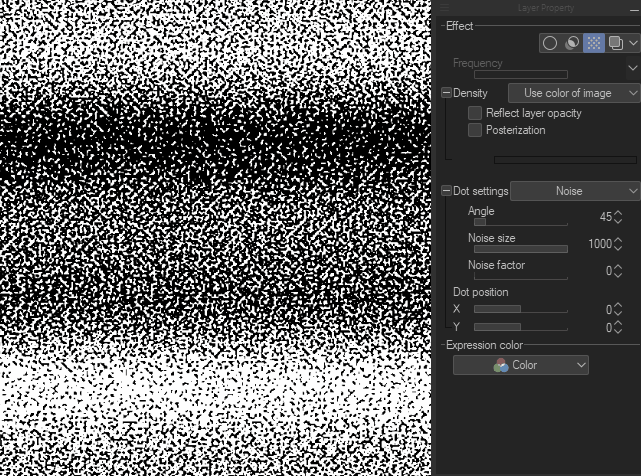Adjust Dot position Y slider
This screenshot has height=476, width=641.
tap(521, 327)
